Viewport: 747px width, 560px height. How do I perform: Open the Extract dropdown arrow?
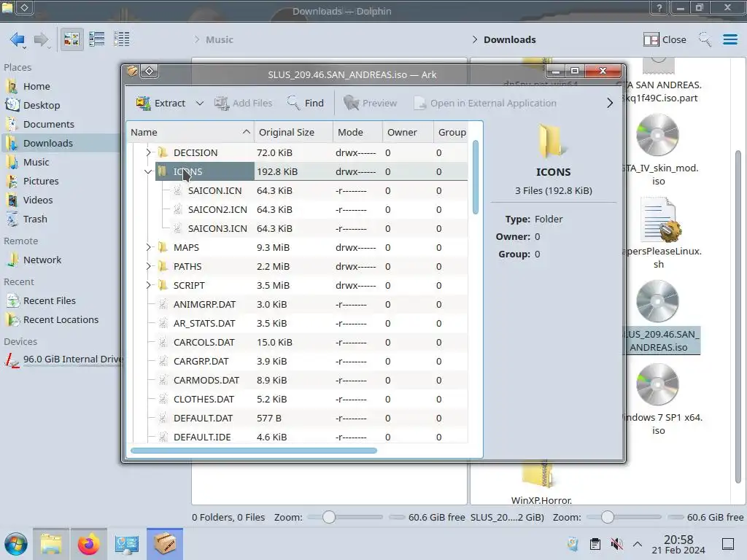200,104
